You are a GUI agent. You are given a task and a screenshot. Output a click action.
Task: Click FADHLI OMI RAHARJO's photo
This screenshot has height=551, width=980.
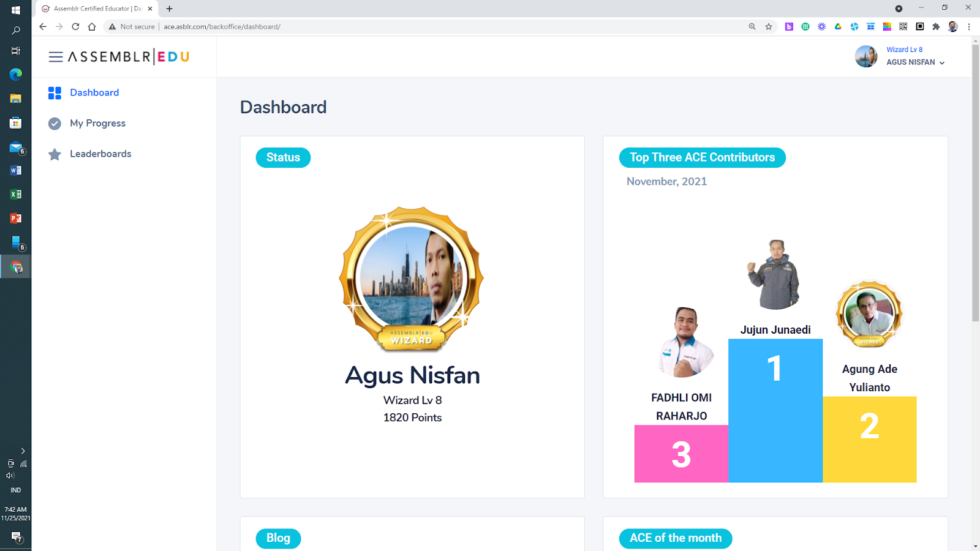[685, 342]
